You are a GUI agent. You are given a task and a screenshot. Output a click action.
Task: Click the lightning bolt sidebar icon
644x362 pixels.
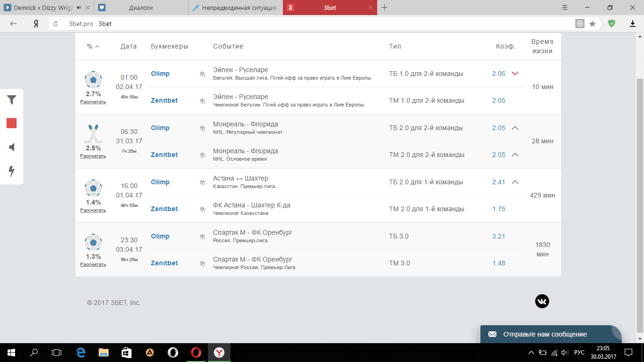coord(12,171)
